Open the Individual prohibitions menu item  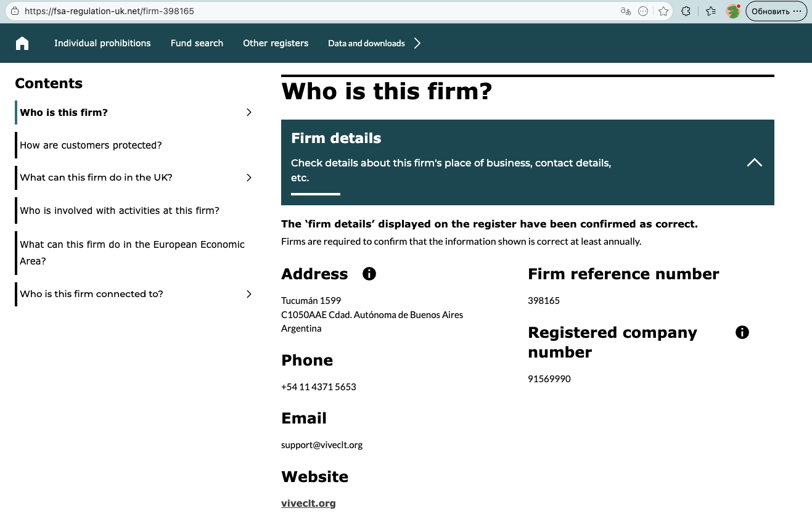click(x=102, y=43)
